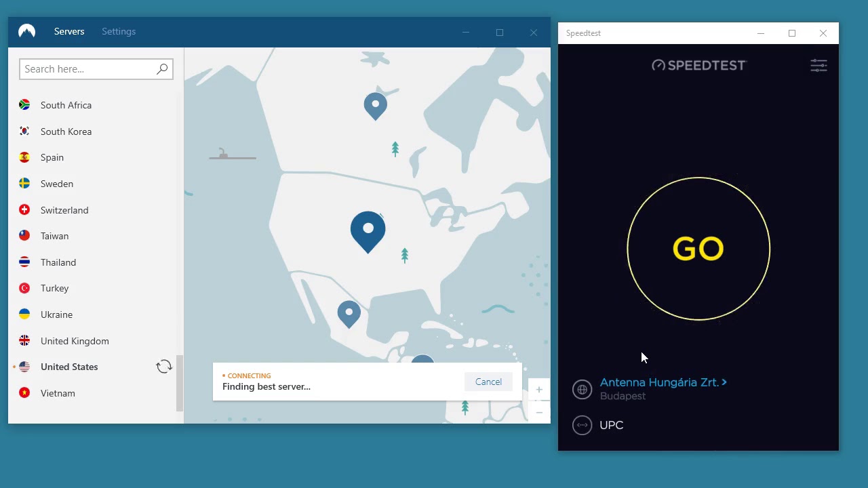Click the Finding best server status text
Image resolution: width=868 pixels, height=488 pixels.
pos(267,386)
